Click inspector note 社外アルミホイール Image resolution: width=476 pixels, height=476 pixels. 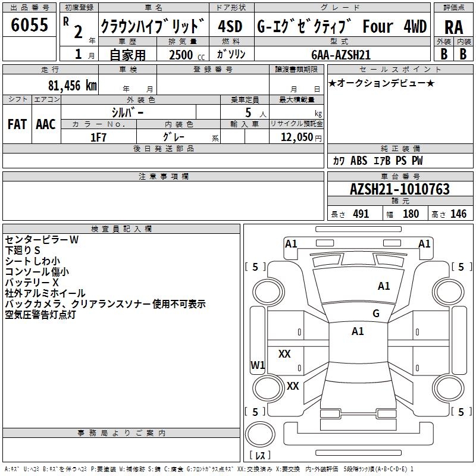coord(45,293)
